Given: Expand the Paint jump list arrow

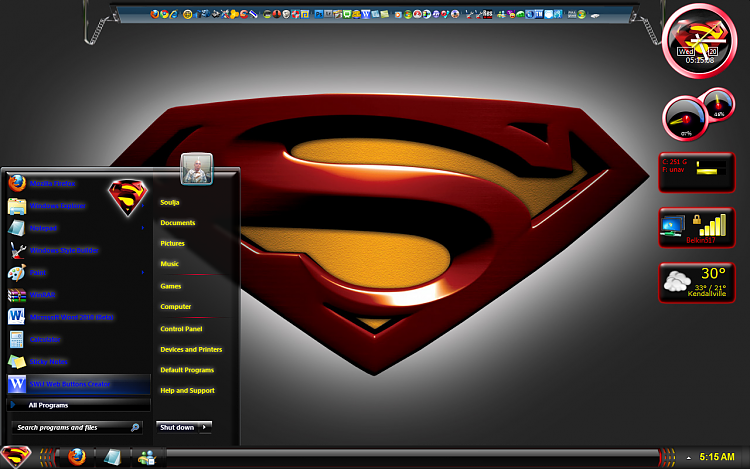Looking at the screenshot, I should [x=143, y=273].
